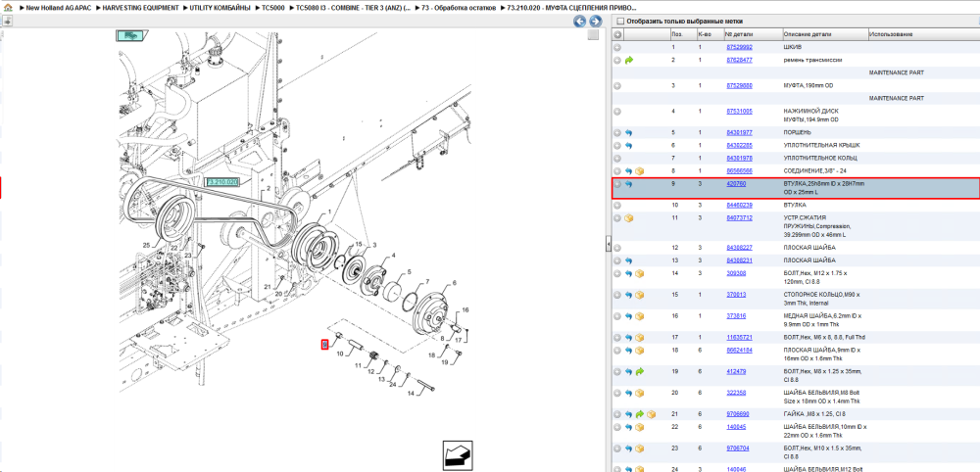Sort by 'Описание детали' column header
This screenshot has height=472, width=980.
[x=824, y=34]
